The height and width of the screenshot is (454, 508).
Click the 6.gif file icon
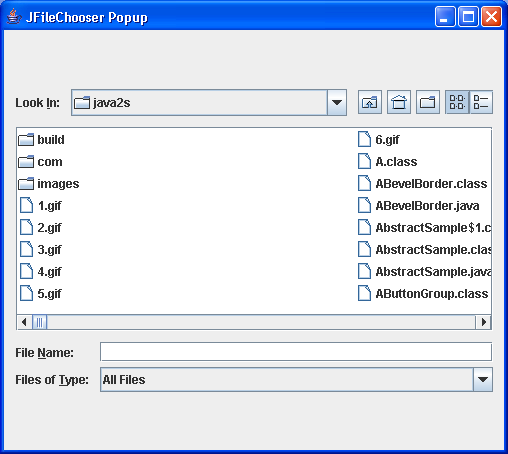point(364,139)
